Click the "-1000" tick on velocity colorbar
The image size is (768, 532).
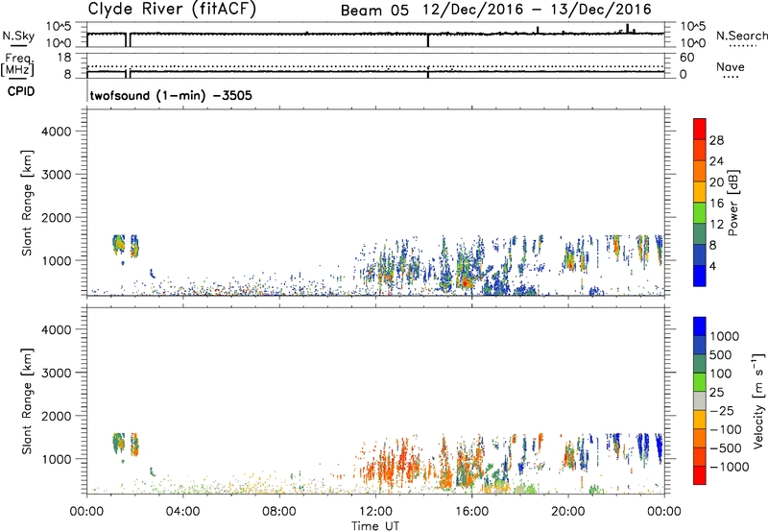(x=729, y=467)
